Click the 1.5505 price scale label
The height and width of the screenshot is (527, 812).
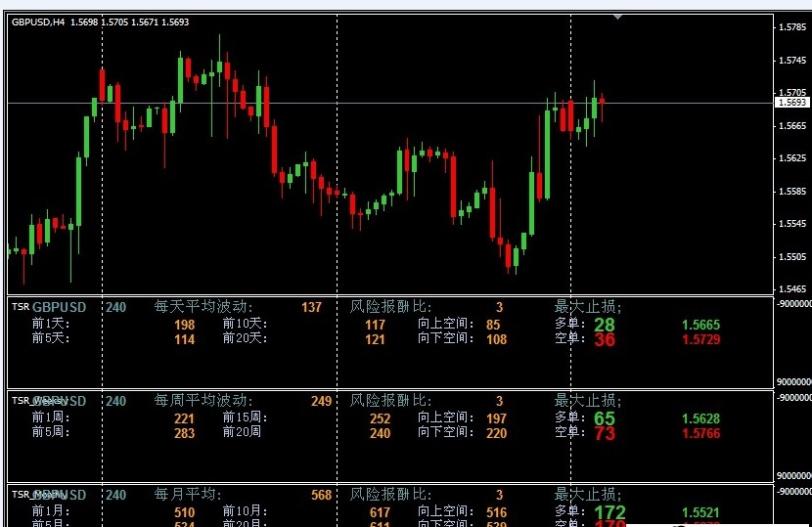(x=791, y=257)
